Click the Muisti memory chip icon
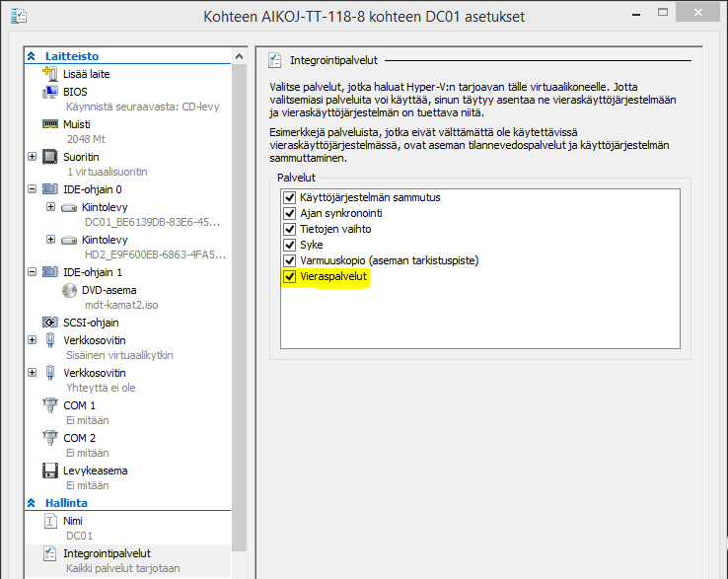 [x=49, y=124]
